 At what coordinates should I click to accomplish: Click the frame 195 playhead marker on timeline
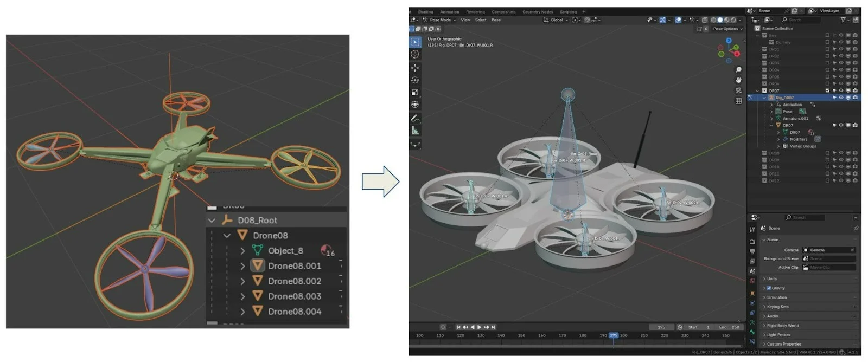(x=613, y=335)
